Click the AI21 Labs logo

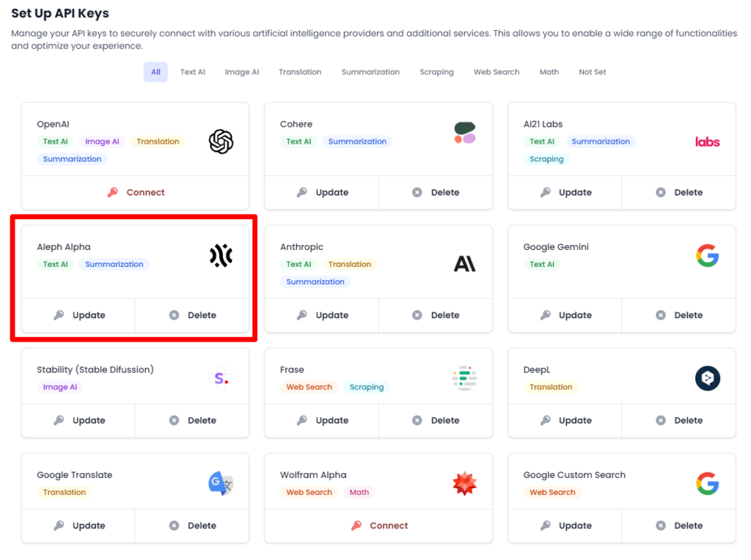click(x=706, y=141)
